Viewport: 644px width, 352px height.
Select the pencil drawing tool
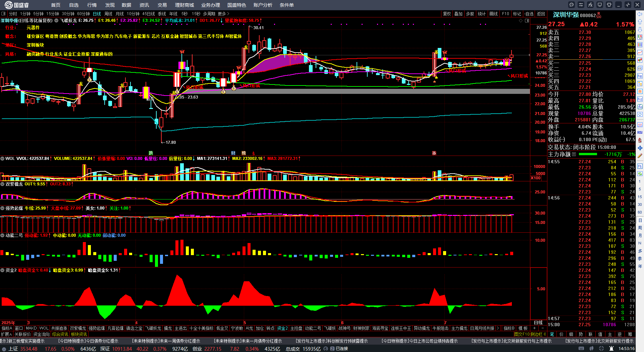(640, 156)
